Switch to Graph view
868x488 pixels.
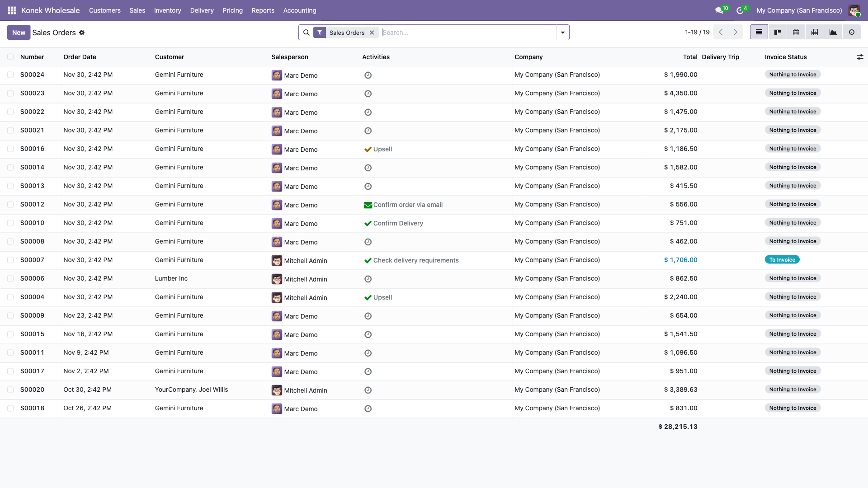tap(833, 32)
